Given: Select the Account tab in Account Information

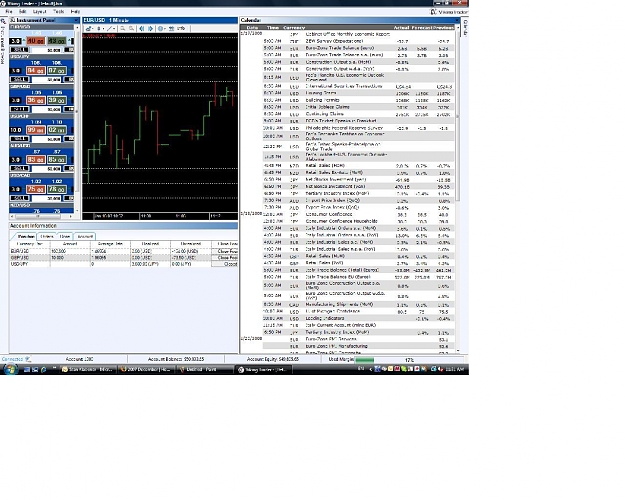Looking at the screenshot, I should 85,236.
